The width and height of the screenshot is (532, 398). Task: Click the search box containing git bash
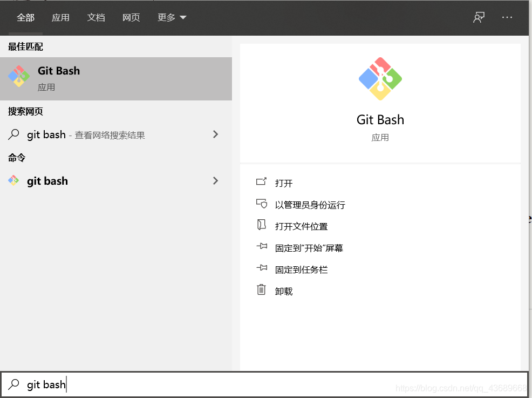tap(264, 384)
